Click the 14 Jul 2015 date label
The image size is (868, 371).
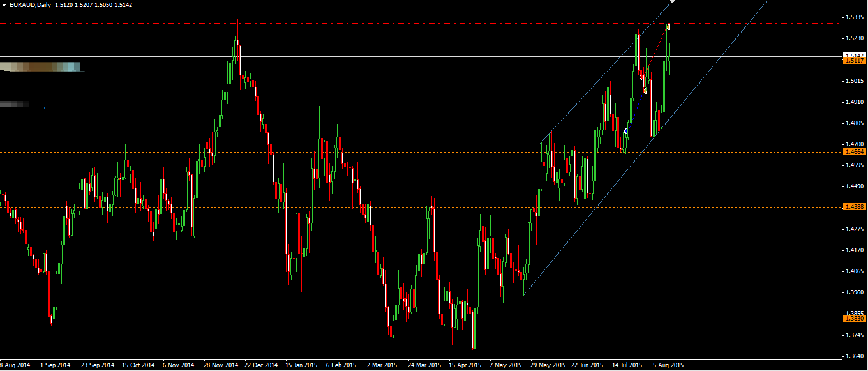tap(628, 366)
